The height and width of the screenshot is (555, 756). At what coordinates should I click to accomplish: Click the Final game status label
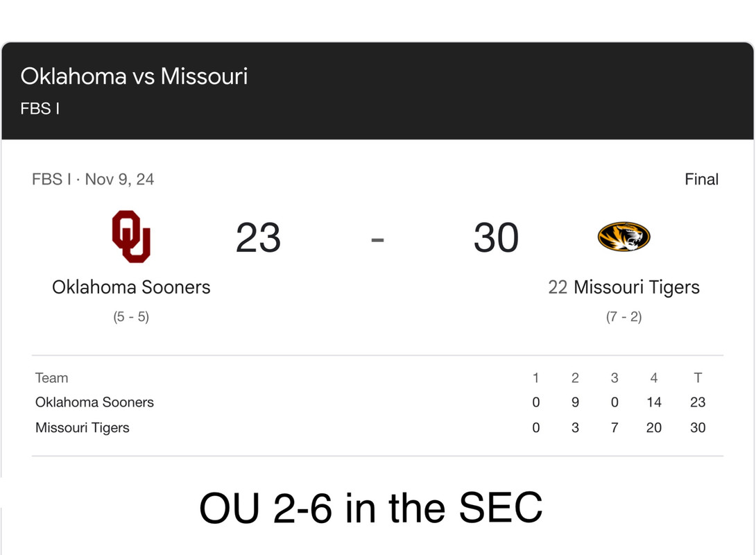point(701,180)
